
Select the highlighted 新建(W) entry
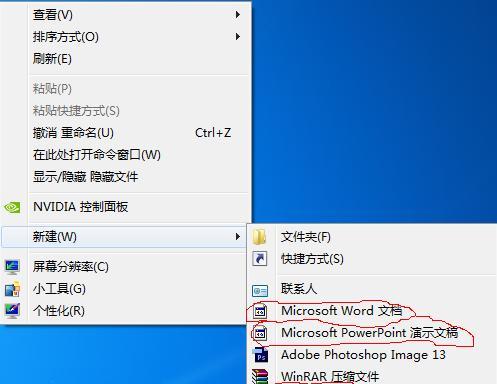[125, 237]
